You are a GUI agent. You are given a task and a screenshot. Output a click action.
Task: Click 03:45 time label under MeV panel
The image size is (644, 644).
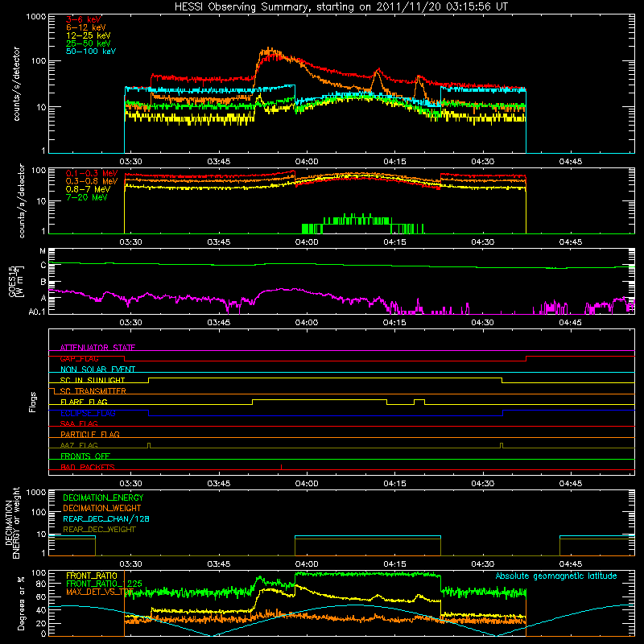(x=218, y=242)
